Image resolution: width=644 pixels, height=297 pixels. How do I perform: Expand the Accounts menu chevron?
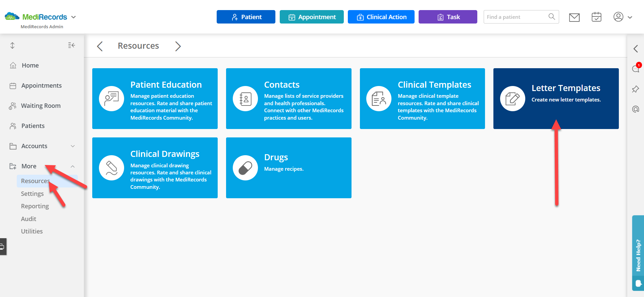click(x=73, y=146)
